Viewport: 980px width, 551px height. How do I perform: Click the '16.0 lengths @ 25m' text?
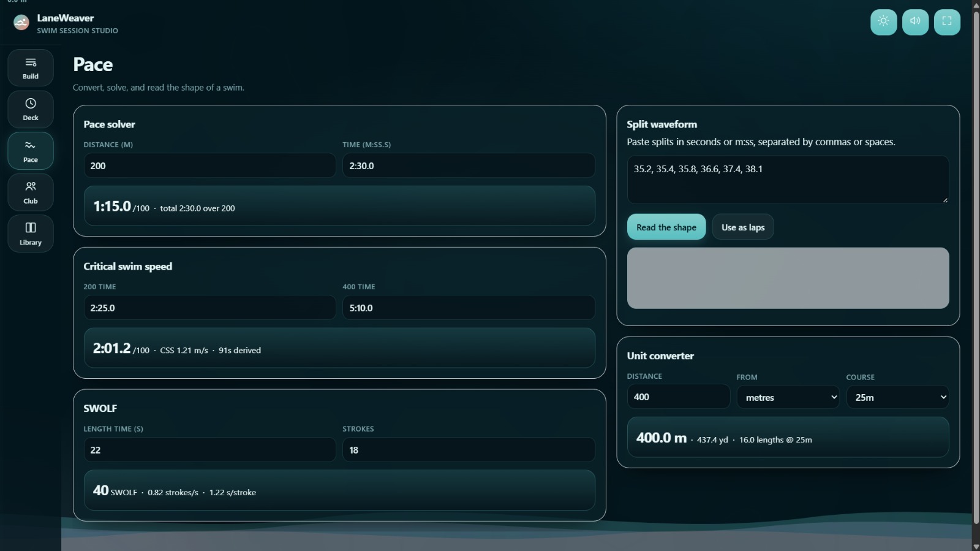(x=775, y=440)
